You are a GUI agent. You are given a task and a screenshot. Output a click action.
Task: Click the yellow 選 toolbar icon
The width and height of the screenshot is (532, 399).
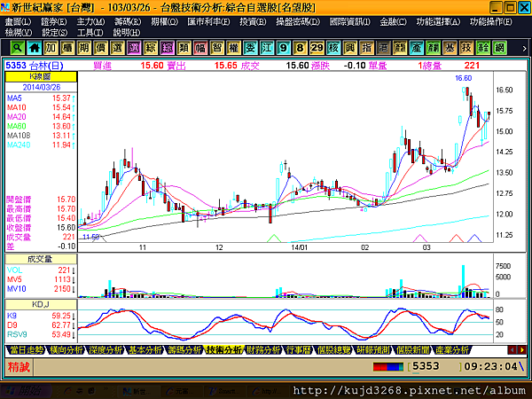[x=117, y=48]
